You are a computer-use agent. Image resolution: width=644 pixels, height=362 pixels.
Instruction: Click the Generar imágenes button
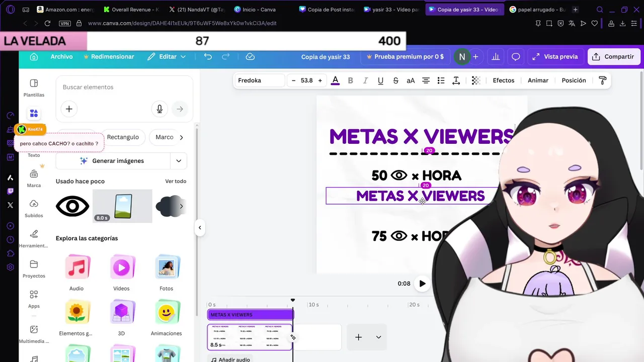coord(113,161)
